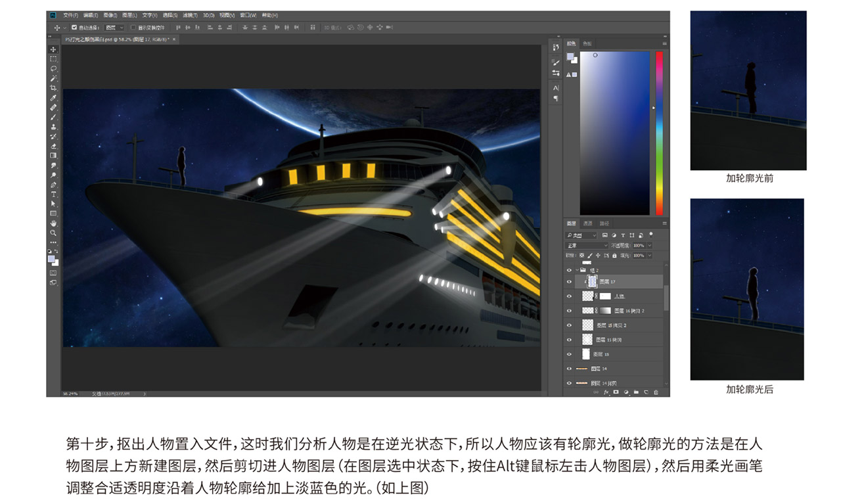Open the auto-select 图层 dropdown
Image resolution: width=841 pixels, height=504 pixels.
(x=114, y=28)
